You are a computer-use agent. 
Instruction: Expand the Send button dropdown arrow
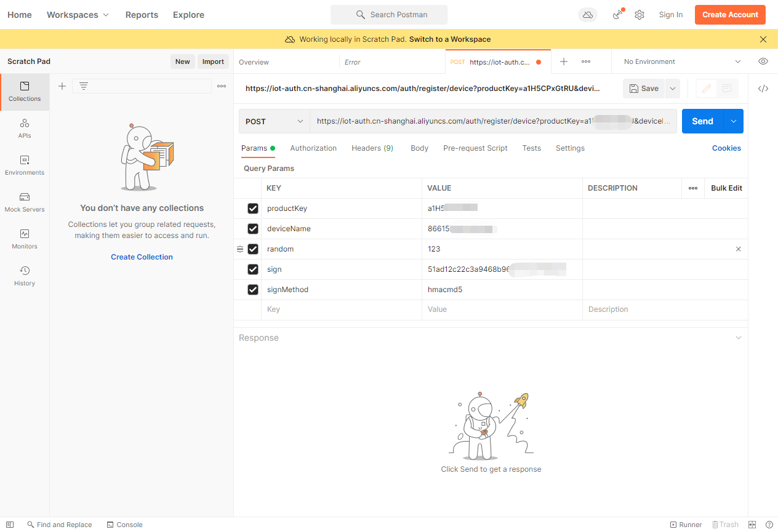pyautogui.click(x=734, y=121)
